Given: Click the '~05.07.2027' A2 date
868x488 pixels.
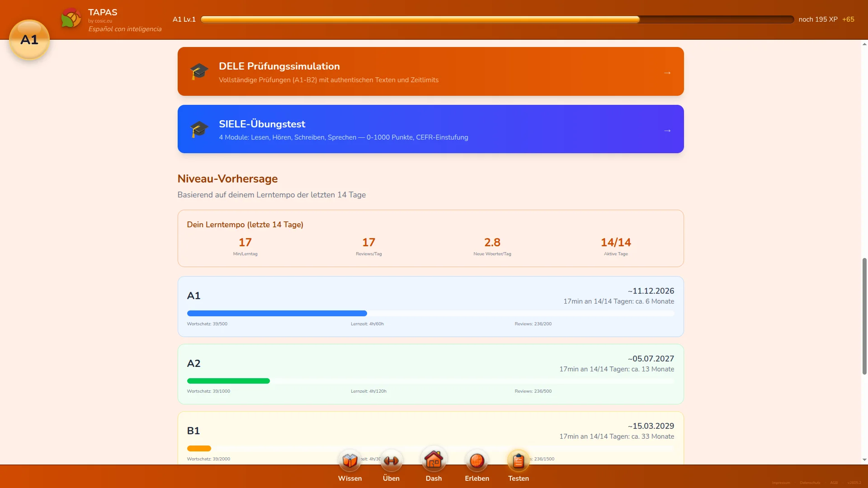Looking at the screenshot, I should coord(651,359).
